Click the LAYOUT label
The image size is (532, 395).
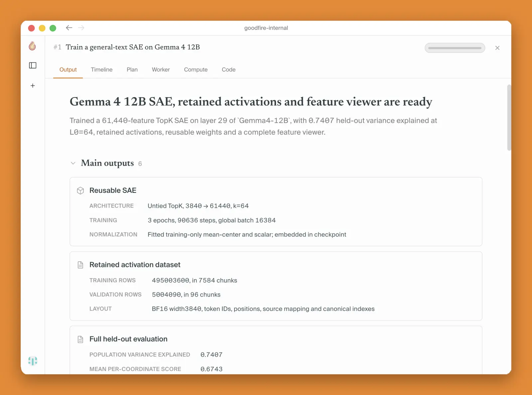[100, 309]
